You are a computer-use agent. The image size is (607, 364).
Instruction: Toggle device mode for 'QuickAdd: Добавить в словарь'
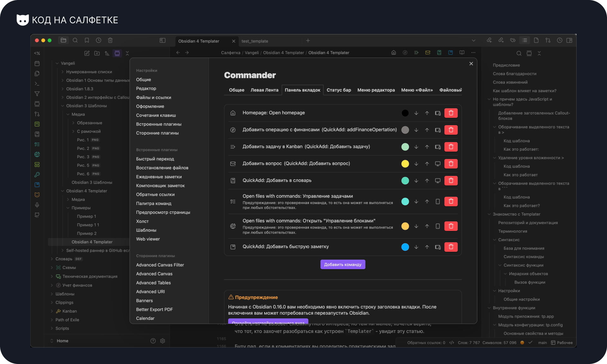tap(438, 180)
